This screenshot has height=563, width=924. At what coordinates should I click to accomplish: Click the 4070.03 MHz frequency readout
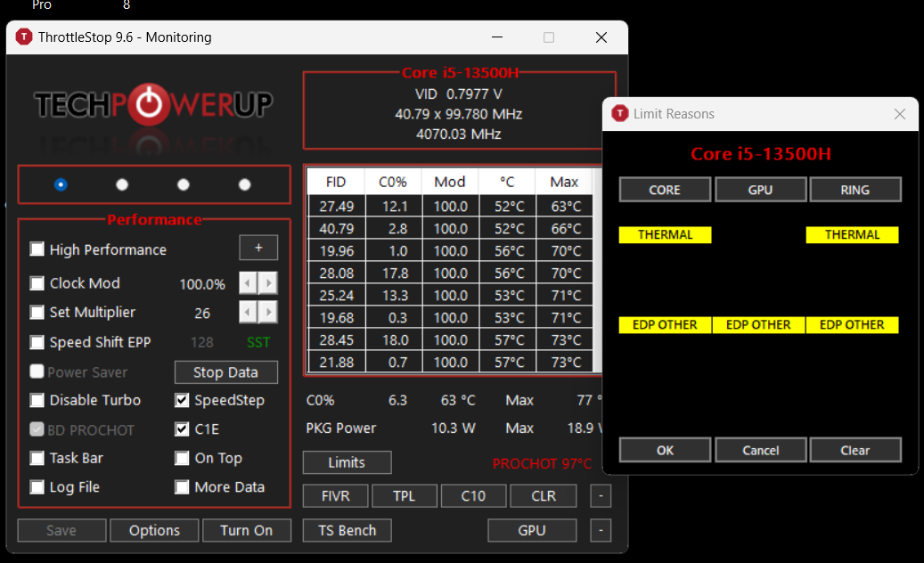[x=459, y=135]
